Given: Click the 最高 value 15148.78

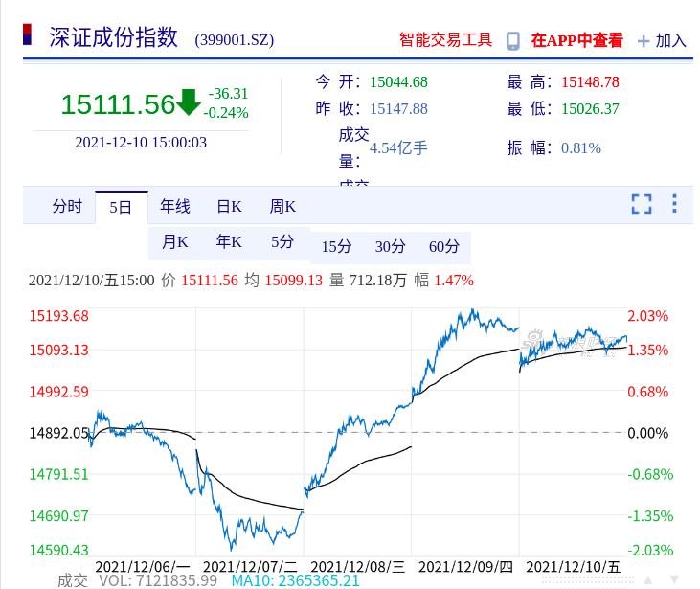Looking at the screenshot, I should click(x=590, y=82).
